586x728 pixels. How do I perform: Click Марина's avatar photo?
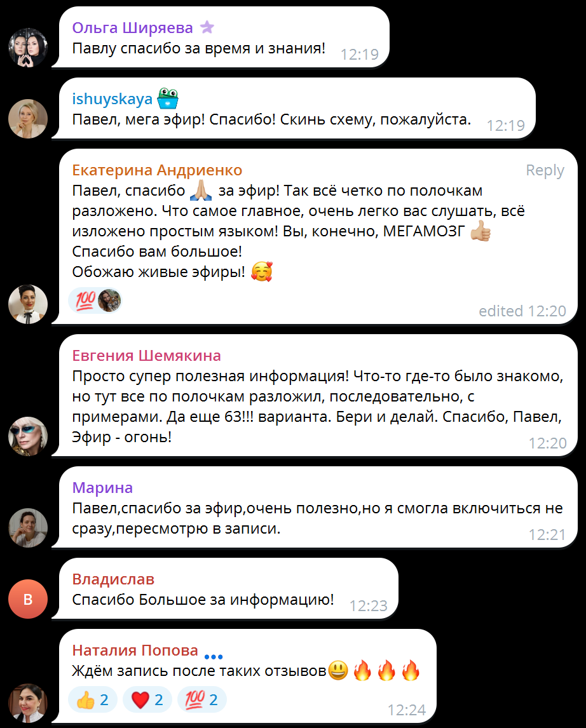point(29,527)
